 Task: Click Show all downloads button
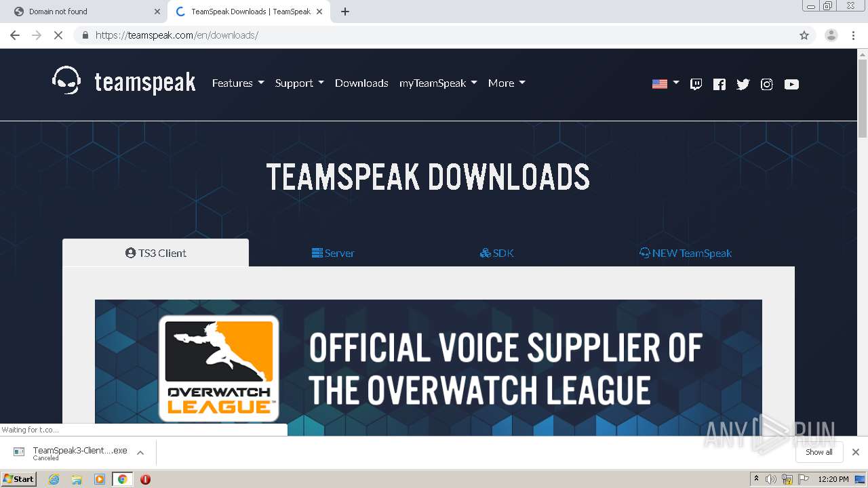819,452
